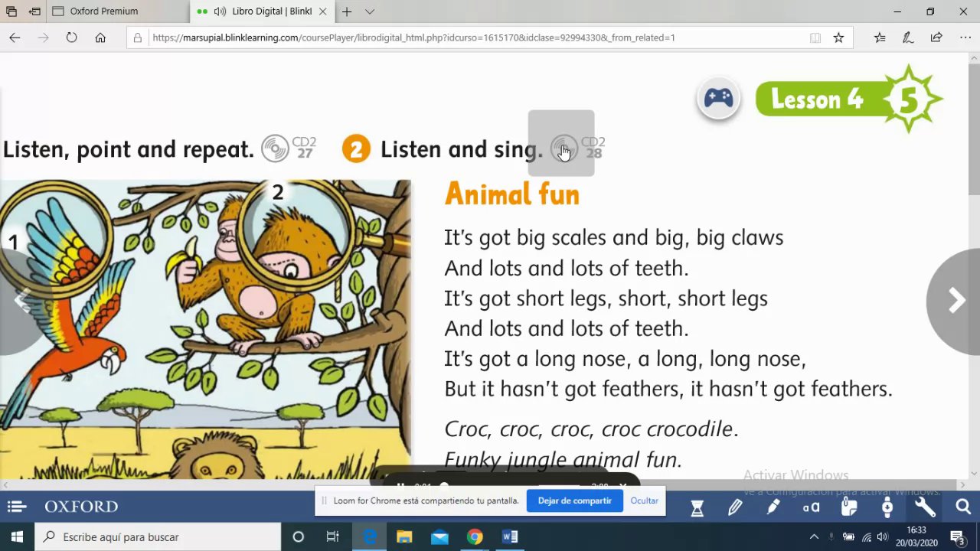Click the Unit 5 star badge

click(910, 99)
